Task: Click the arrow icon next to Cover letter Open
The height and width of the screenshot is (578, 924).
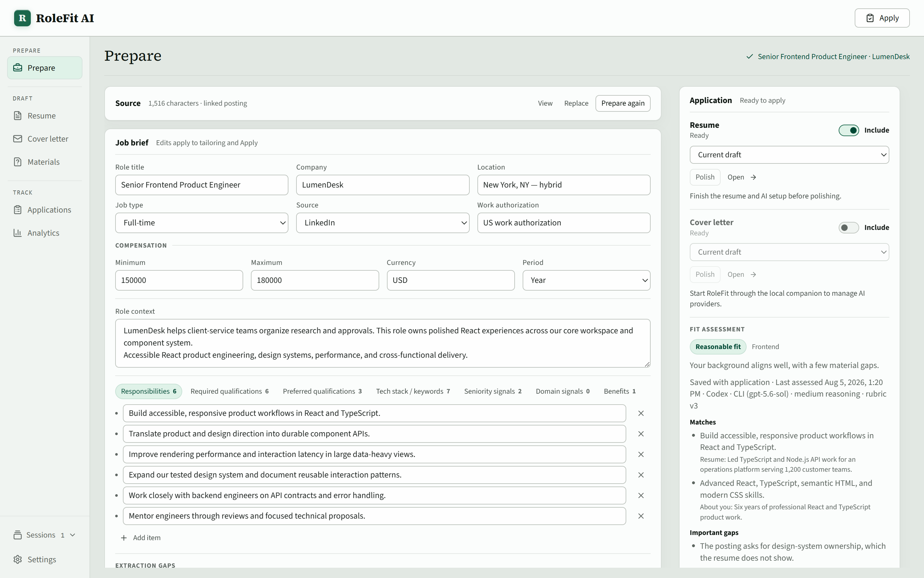Action: tap(753, 275)
